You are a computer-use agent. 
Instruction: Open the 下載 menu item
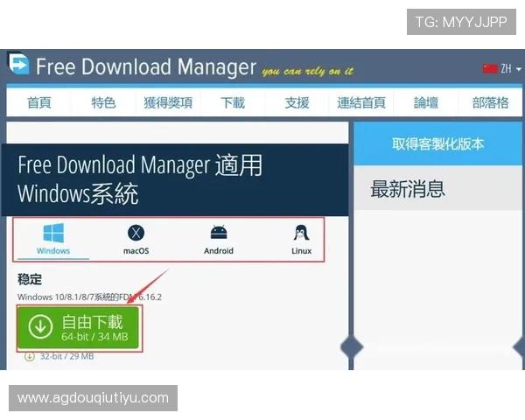point(233,102)
